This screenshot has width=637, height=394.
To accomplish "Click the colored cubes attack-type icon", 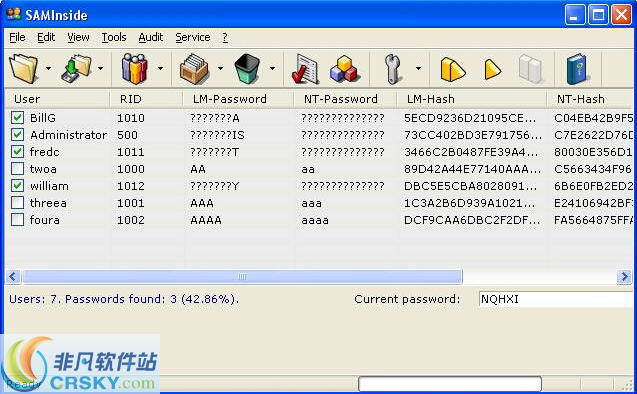I will coord(344,68).
